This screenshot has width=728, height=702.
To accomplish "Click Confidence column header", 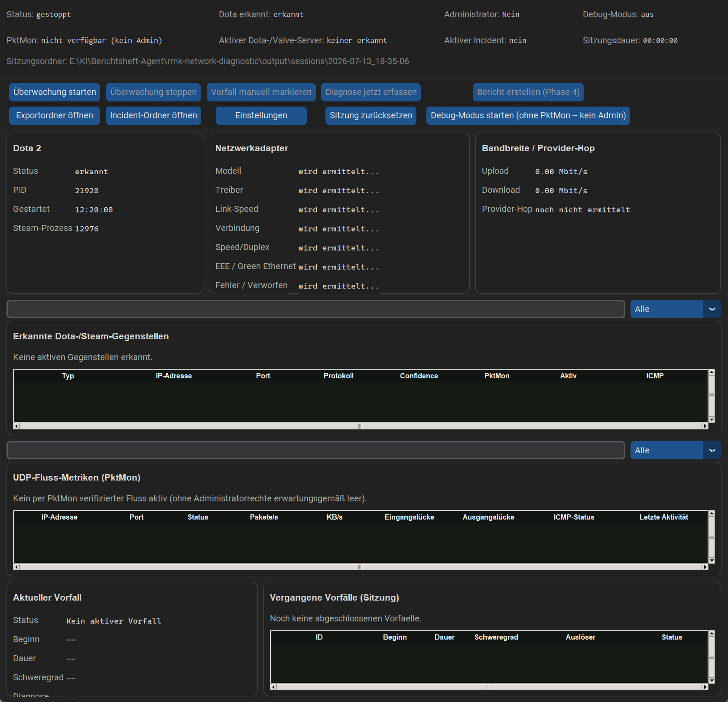I will click(x=419, y=376).
